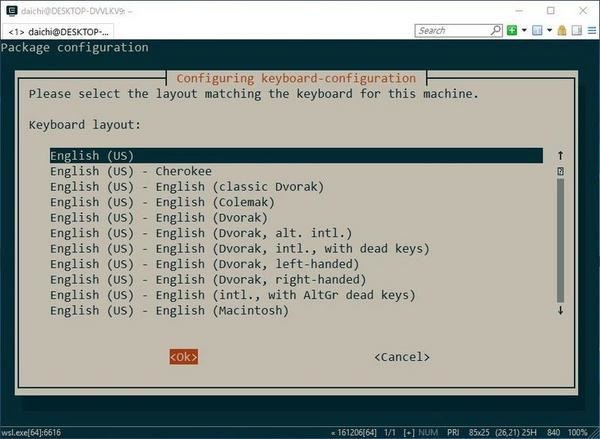This screenshot has height=439, width=600.
Task: Select English (Dvorak, right-handed) layout
Action: click(208, 280)
